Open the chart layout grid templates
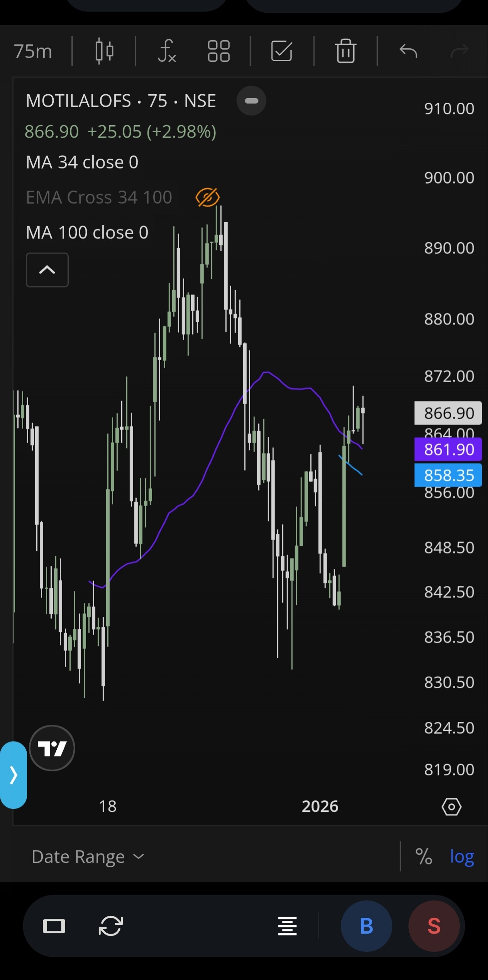 pos(219,51)
